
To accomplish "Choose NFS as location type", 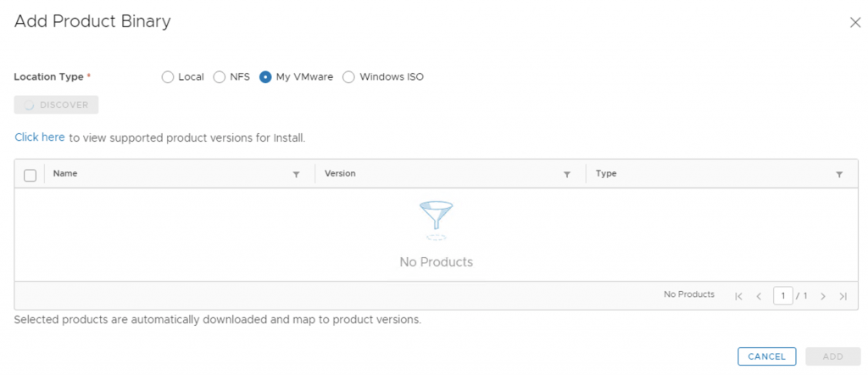I will click(220, 77).
